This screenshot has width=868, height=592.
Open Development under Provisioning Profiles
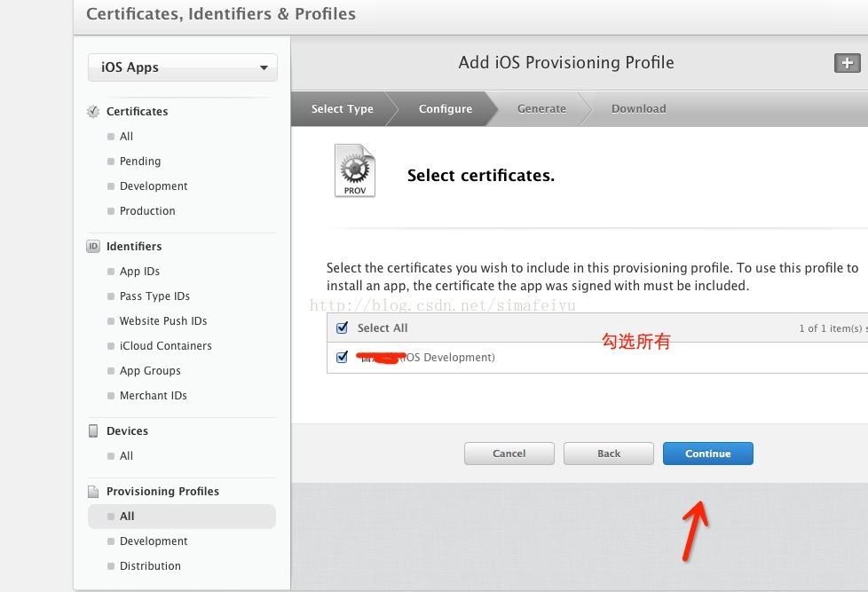coord(154,541)
